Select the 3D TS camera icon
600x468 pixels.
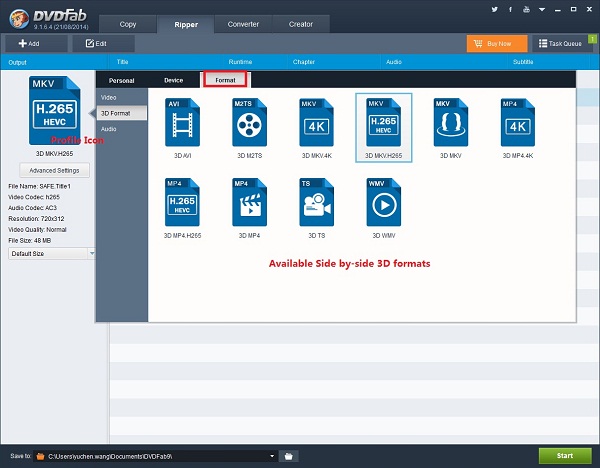point(316,202)
